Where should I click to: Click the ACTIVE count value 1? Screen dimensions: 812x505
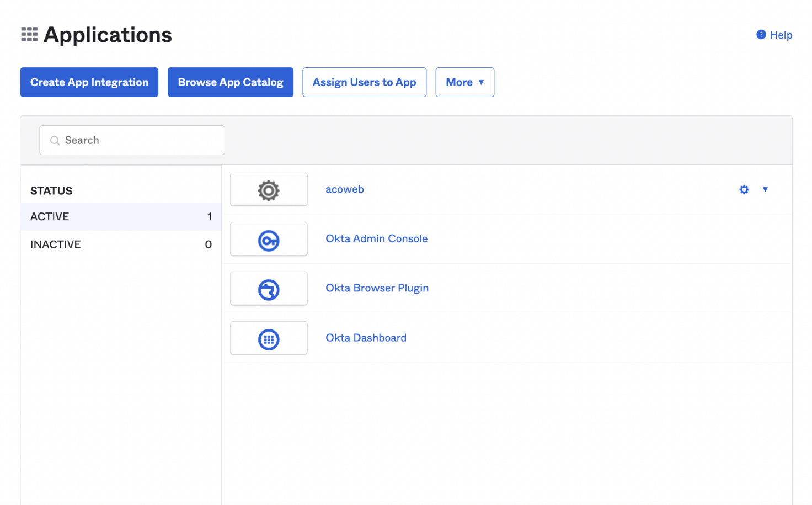tap(210, 217)
